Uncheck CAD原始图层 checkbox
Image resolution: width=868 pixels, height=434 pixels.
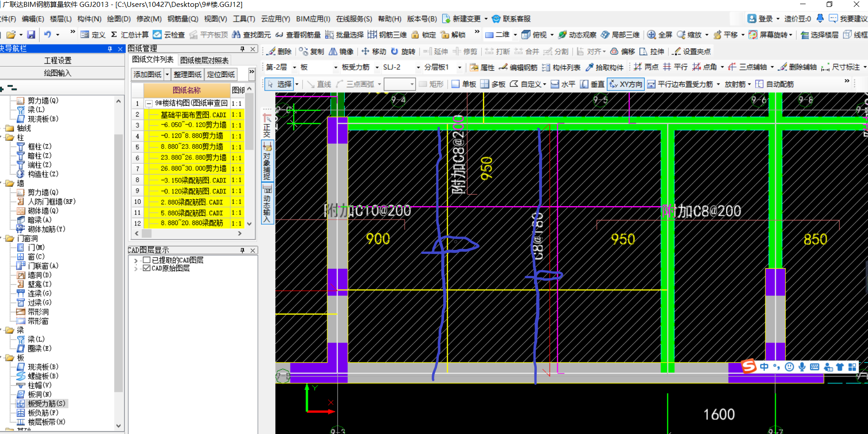click(x=147, y=268)
